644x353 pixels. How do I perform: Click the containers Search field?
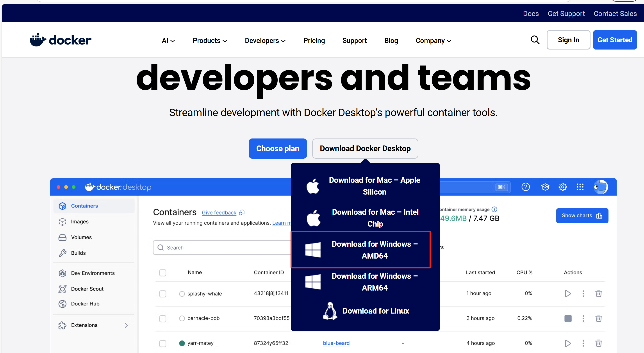pyautogui.click(x=222, y=248)
